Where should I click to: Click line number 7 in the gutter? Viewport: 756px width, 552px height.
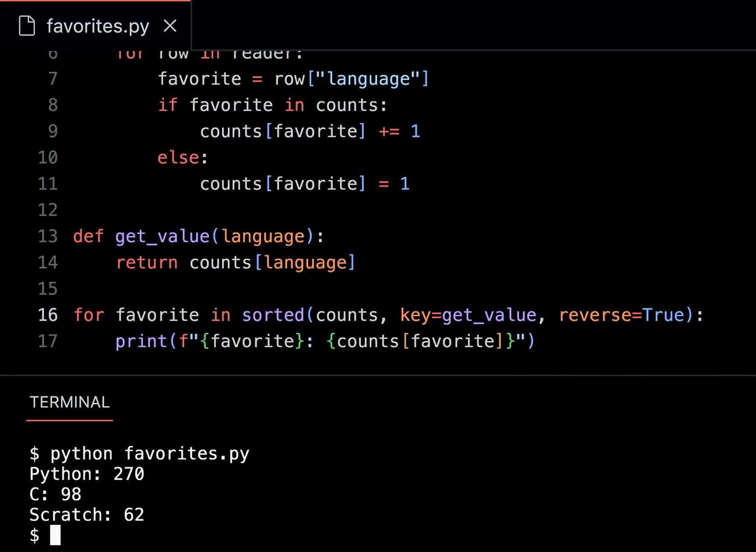tap(53, 79)
